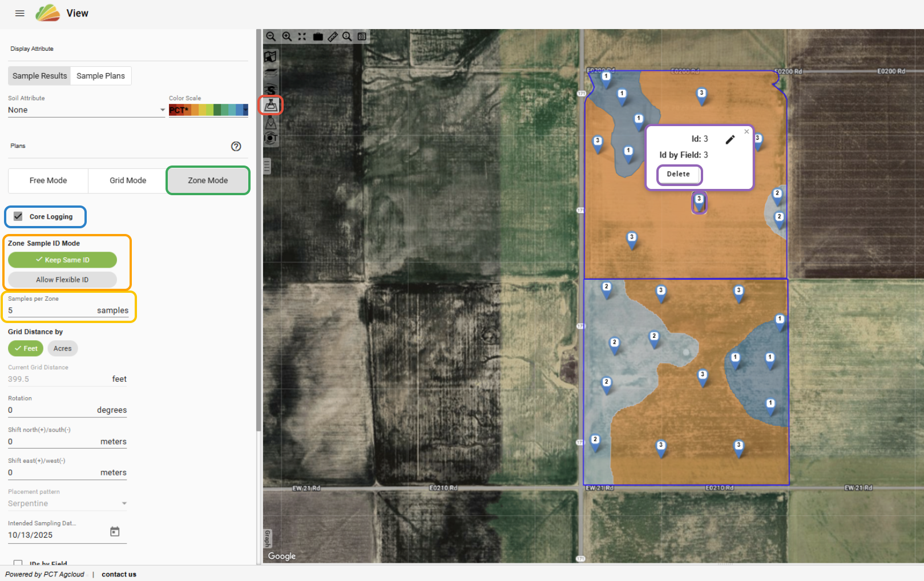Click the Shift north/south meters field
This screenshot has height=581, width=924.
click(x=67, y=442)
